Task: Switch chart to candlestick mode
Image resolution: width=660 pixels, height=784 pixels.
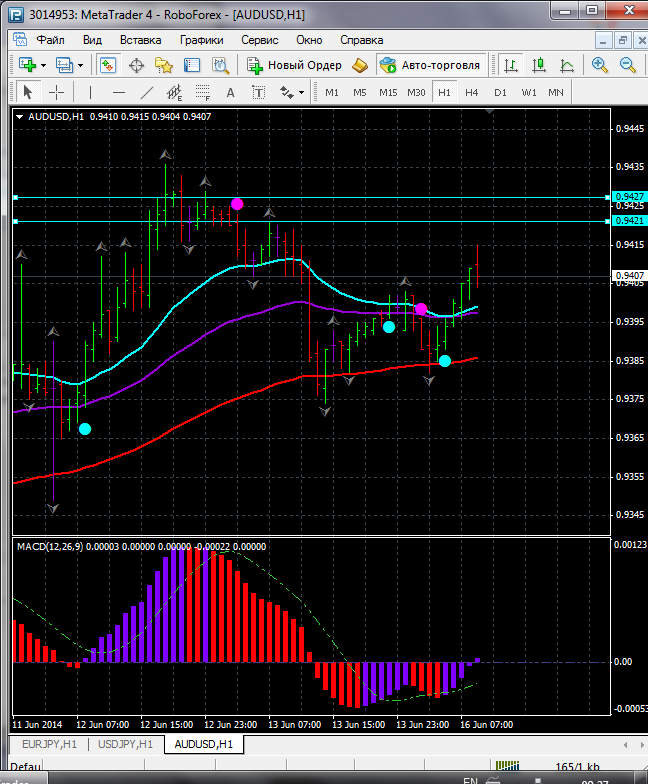Action: click(539, 65)
